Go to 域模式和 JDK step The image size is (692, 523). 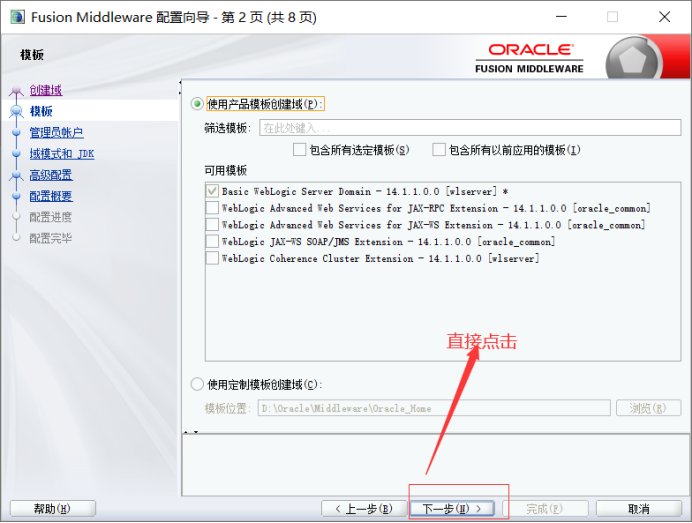coord(61,154)
